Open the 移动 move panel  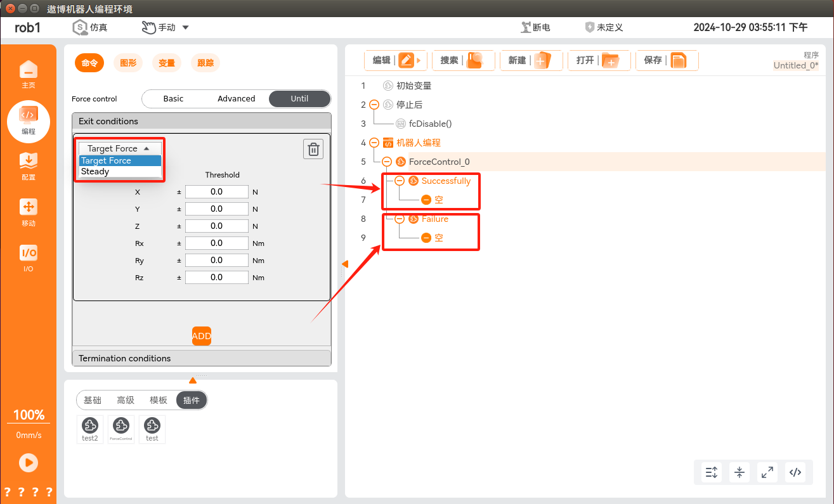(29, 212)
